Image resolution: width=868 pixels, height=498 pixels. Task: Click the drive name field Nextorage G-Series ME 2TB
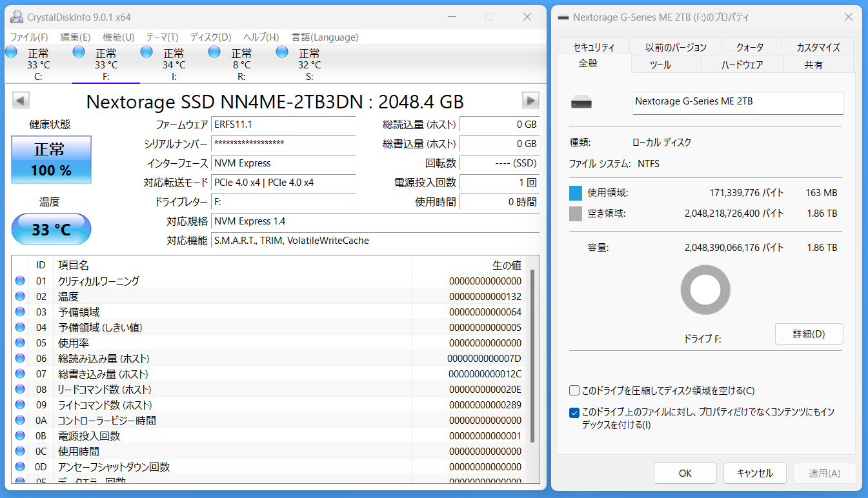[738, 103]
